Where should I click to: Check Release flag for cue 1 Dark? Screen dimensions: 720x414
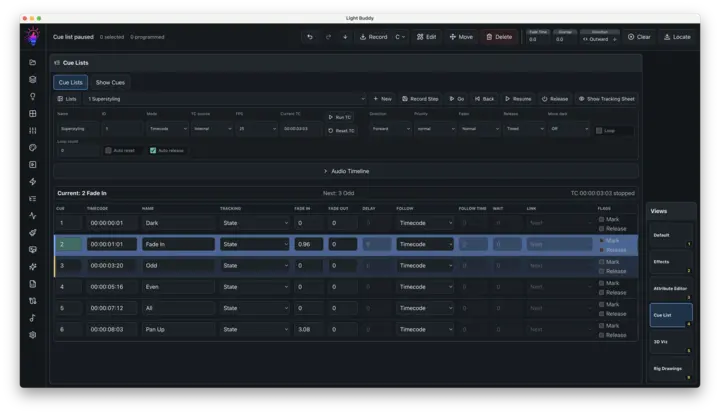tap(602, 229)
